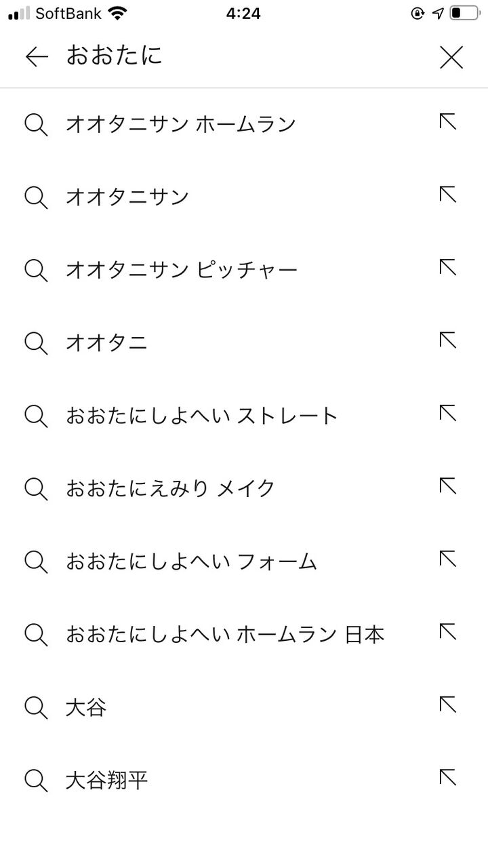Clear search text with X icon

(x=451, y=58)
